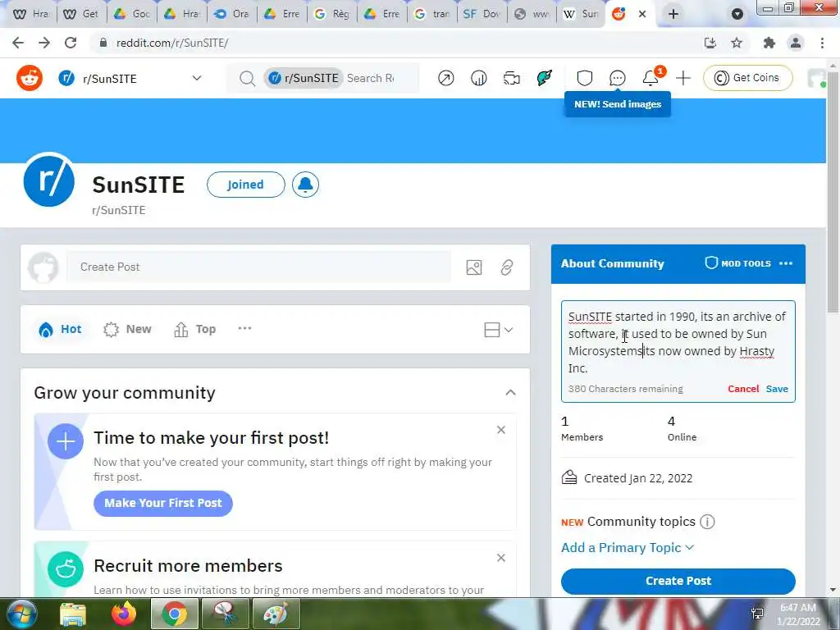Open more sort options ellipsis
This screenshot has height=630, width=840.
click(244, 328)
